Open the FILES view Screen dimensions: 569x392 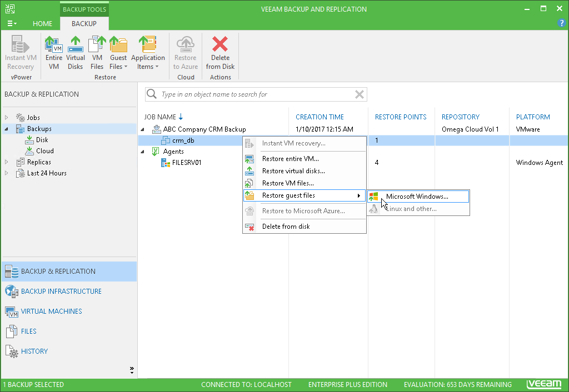69,331
